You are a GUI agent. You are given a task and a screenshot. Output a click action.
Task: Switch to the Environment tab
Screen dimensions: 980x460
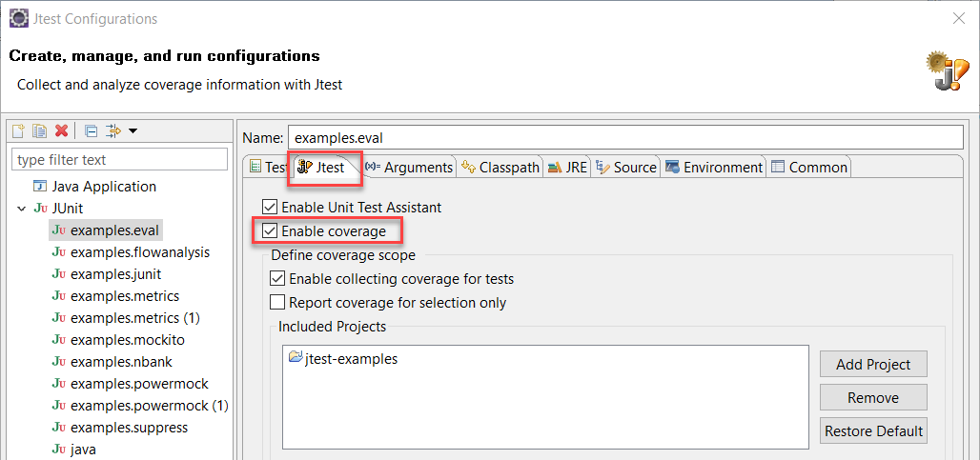click(714, 168)
